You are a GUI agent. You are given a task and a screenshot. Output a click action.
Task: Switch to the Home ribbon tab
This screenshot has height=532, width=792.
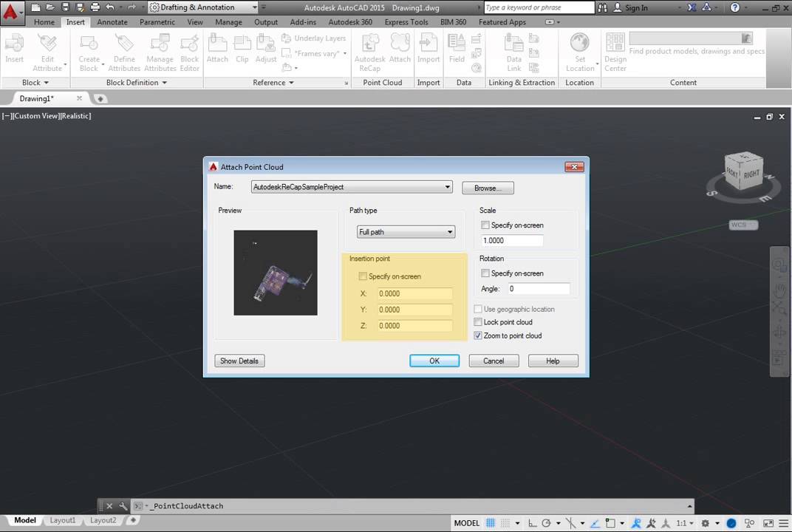click(44, 22)
